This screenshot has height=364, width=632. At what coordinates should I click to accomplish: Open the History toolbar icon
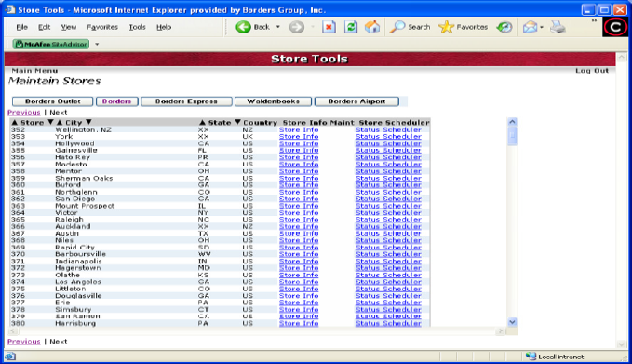[504, 27]
